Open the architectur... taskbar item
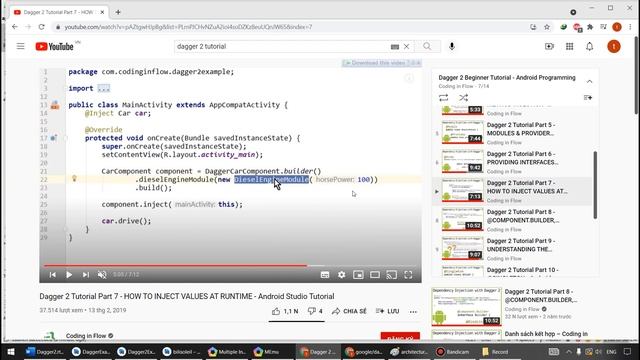This screenshot has width=640, height=360. tap(409, 351)
